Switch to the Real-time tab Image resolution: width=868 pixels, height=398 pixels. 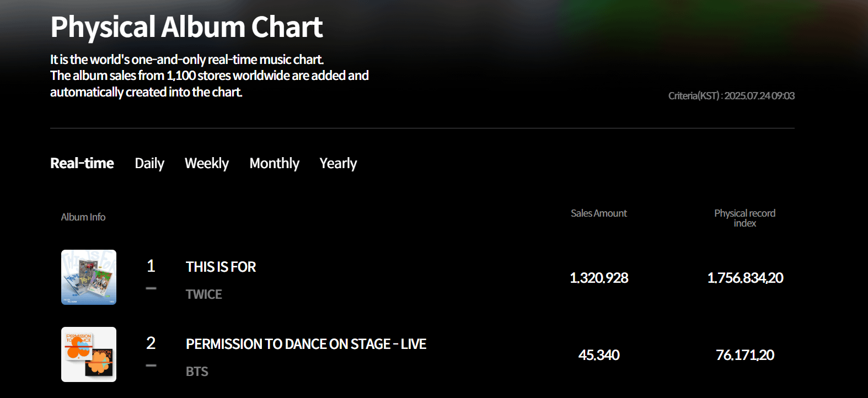(82, 163)
